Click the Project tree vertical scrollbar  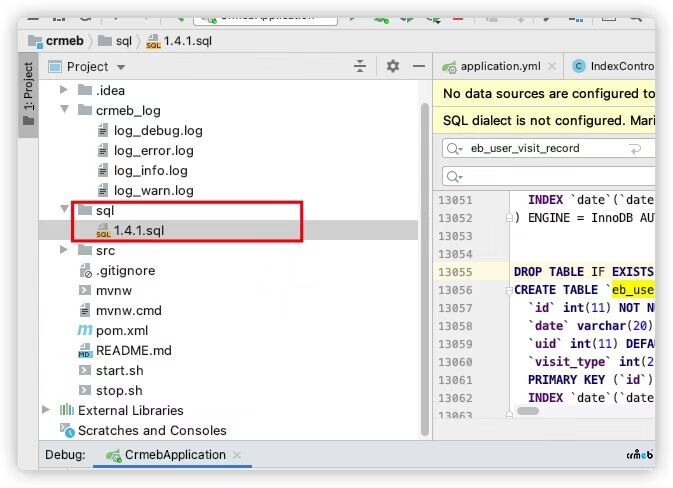(x=424, y=269)
